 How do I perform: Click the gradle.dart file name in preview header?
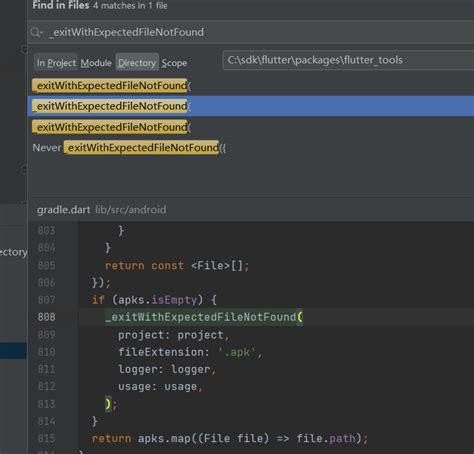point(63,210)
